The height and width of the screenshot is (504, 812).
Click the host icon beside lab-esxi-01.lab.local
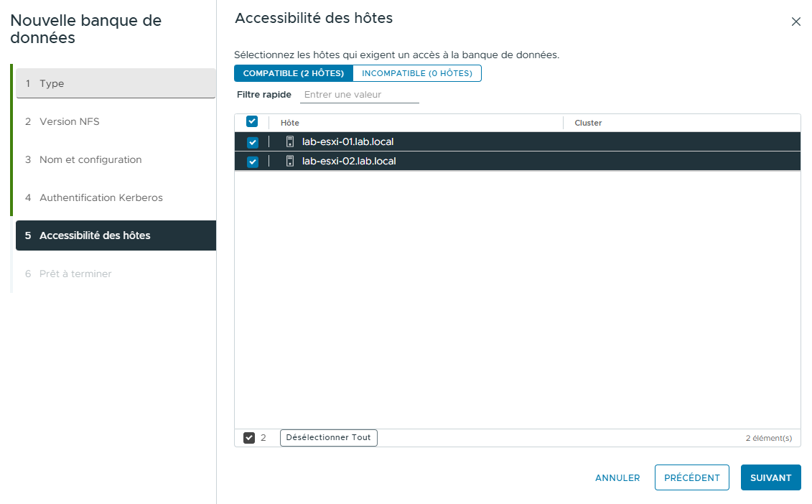tap(290, 141)
